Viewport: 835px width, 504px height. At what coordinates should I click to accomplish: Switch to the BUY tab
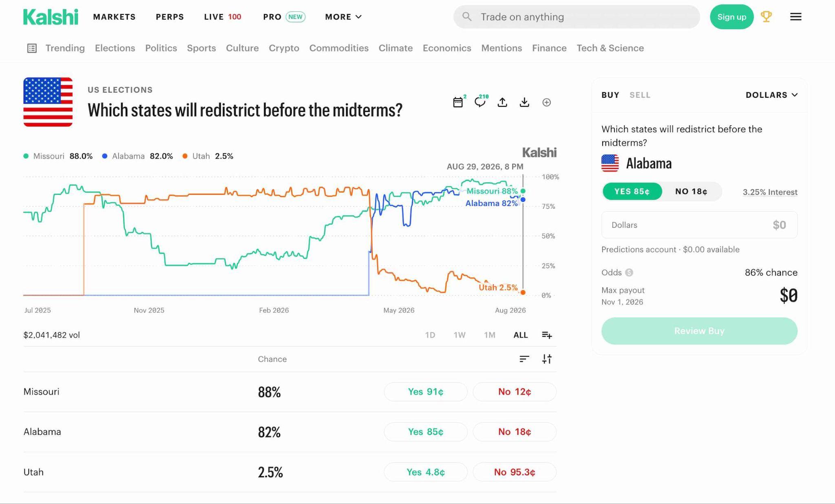610,95
